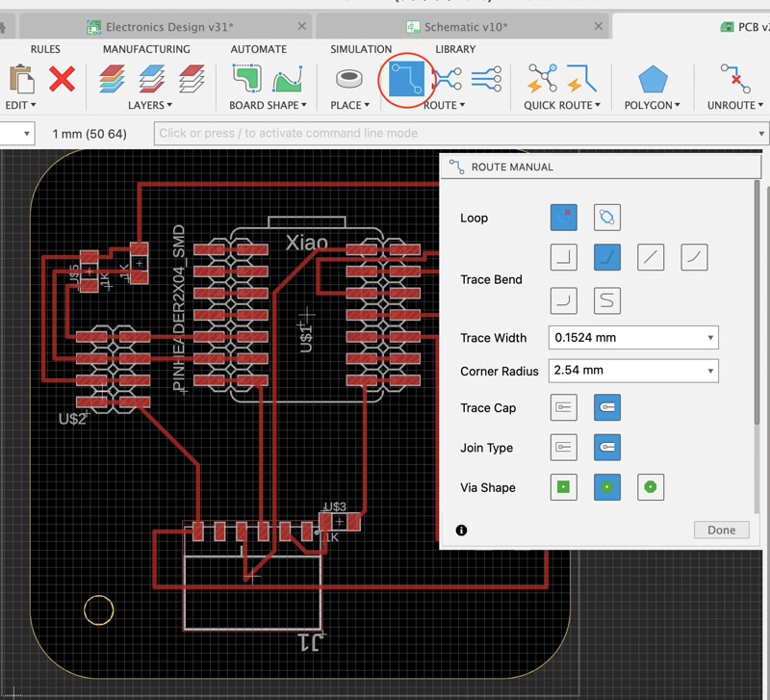The image size is (770, 700).
Task: Click the Quick Route Airwire icon
Action: (x=542, y=78)
